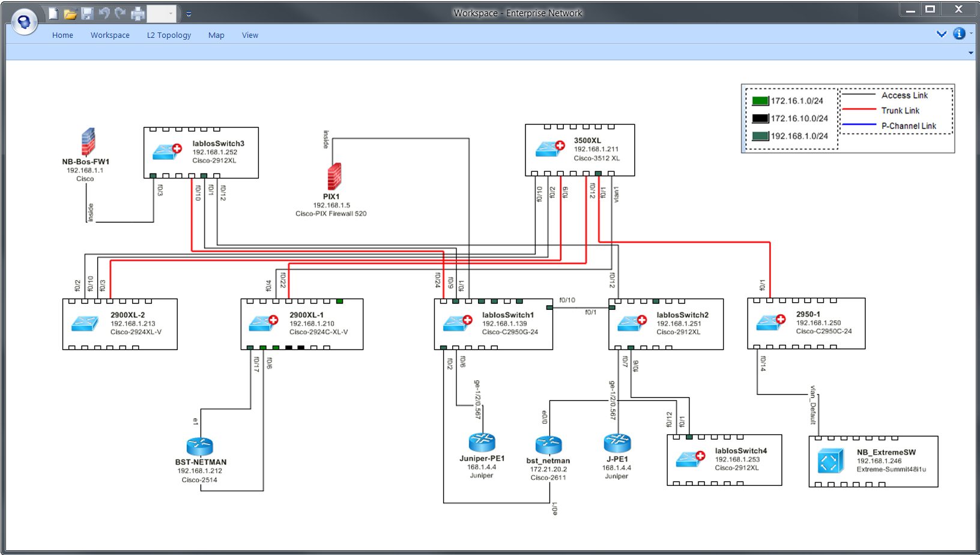Select the J-PE1 router icon

tap(617, 443)
